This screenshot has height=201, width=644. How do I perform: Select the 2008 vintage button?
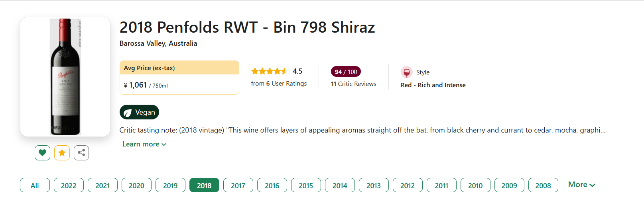coord(543,185)
